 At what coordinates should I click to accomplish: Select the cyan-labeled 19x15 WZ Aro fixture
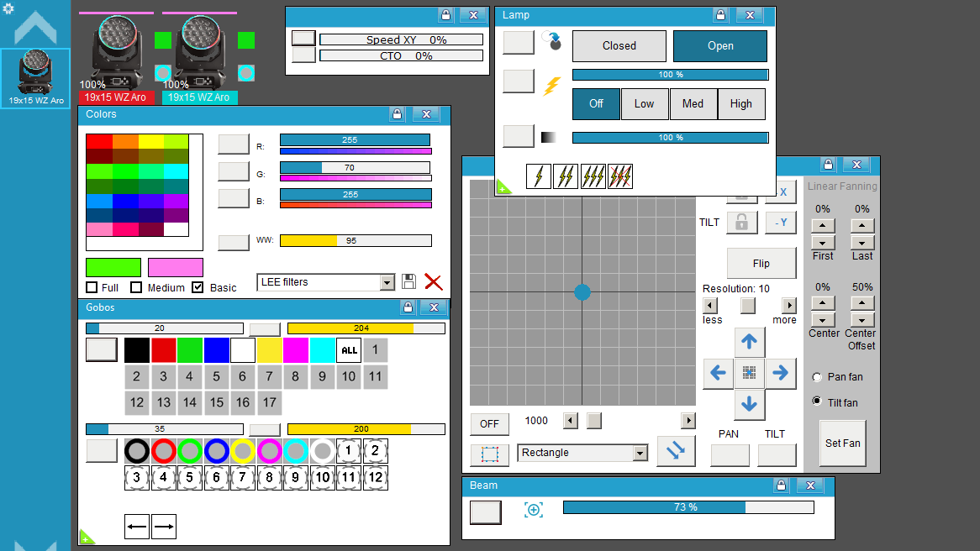click(x=198, y=60)
